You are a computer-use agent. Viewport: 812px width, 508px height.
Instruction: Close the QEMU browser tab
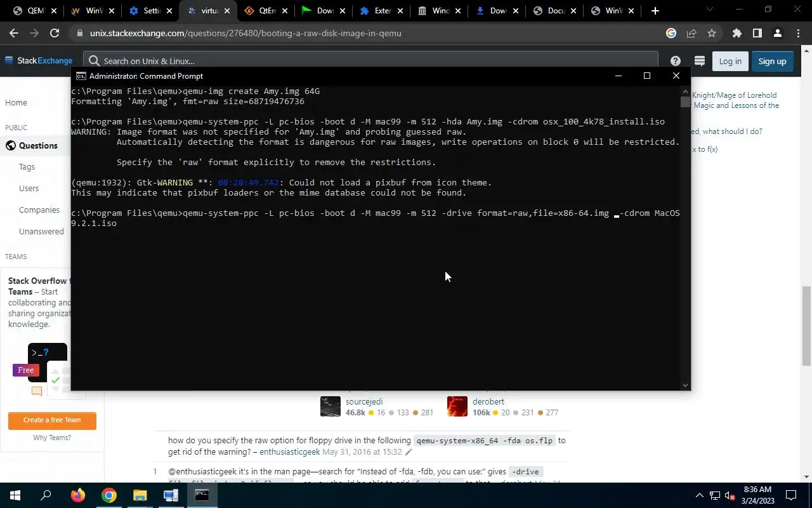tap(53, 11)
